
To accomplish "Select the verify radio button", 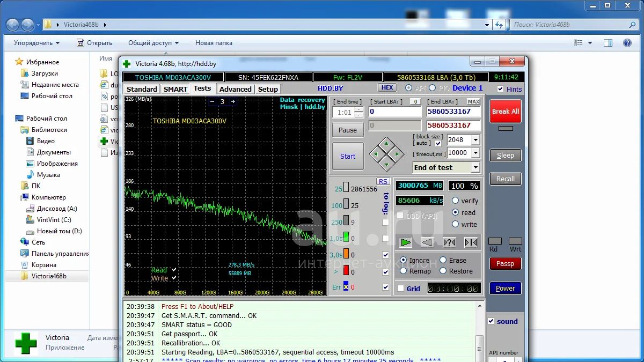I will coord(456,201).
